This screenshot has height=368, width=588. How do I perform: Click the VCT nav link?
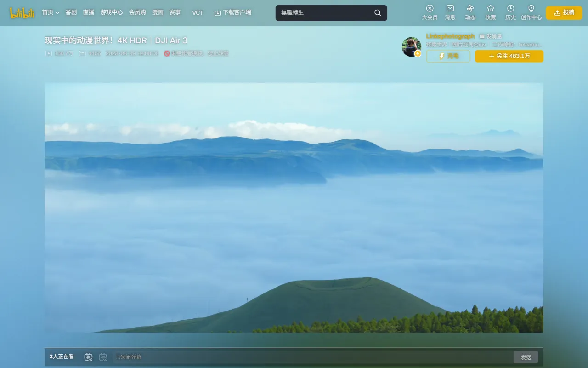198,13
